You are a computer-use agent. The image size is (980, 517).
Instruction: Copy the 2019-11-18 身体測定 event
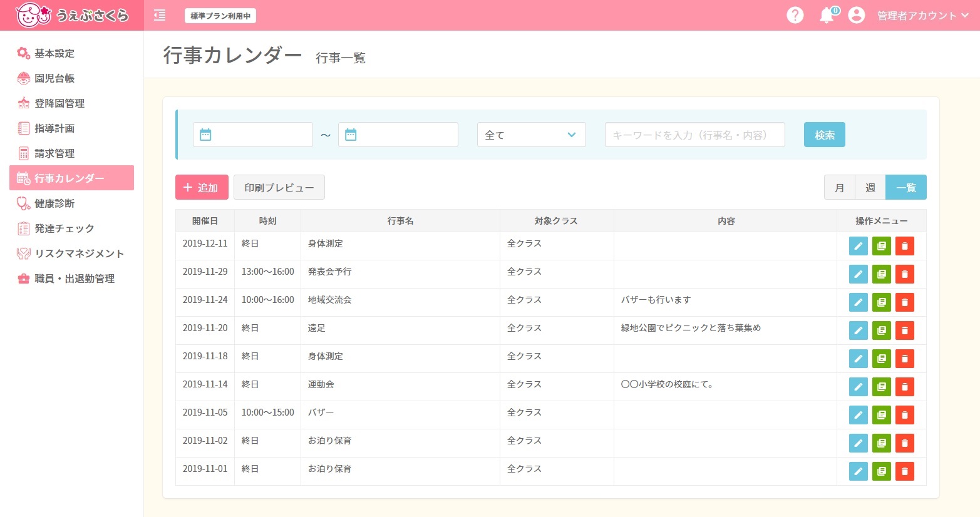[882, 359]
